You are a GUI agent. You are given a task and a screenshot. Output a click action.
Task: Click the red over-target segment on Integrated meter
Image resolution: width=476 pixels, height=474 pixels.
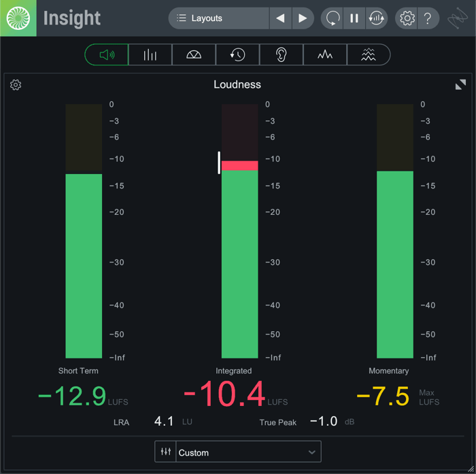[x=240, y=165]
